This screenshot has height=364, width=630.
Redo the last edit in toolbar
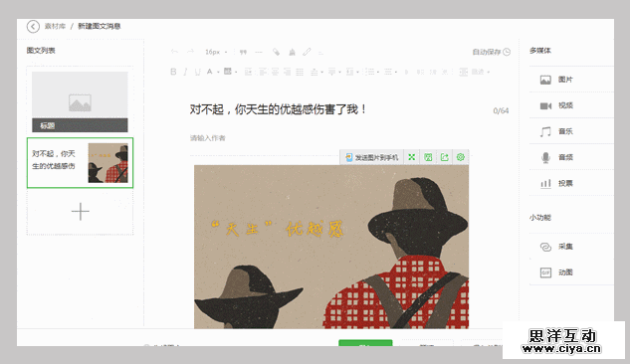[x=190, y=52]
